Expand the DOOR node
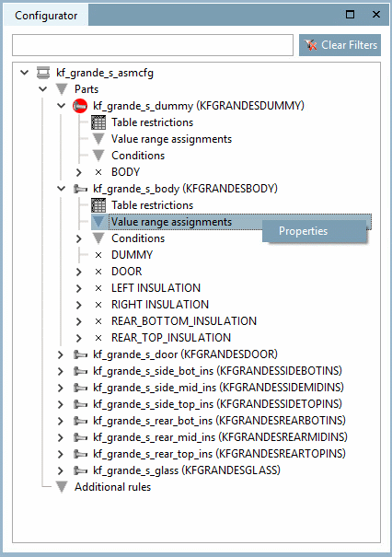392x557 pixels. point(79,272)
